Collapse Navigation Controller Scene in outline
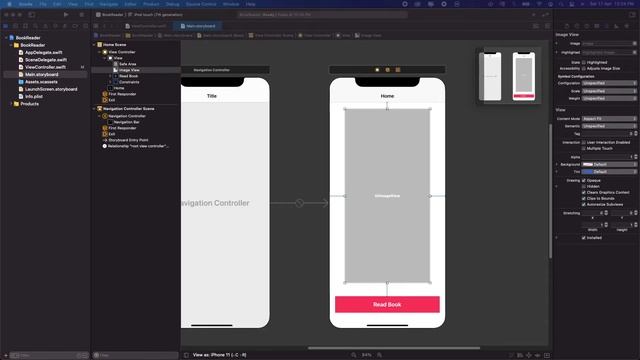The image size is (640, 360). tap(94, 109)
